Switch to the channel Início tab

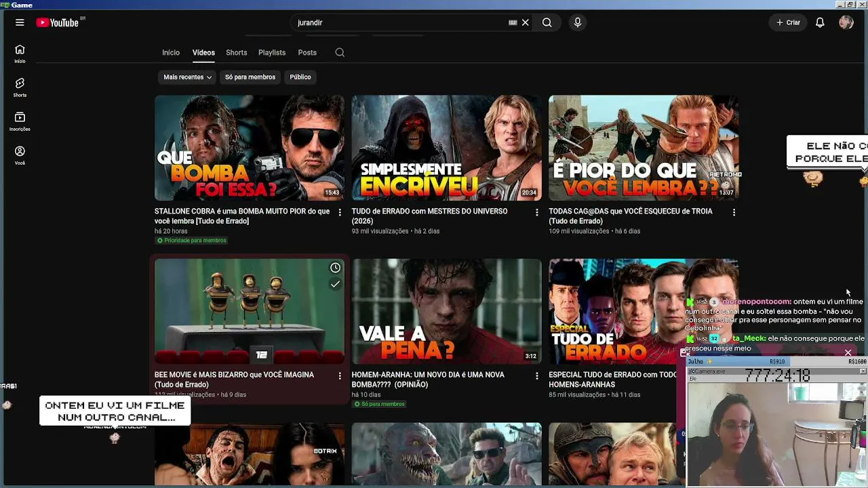point(171,52)
